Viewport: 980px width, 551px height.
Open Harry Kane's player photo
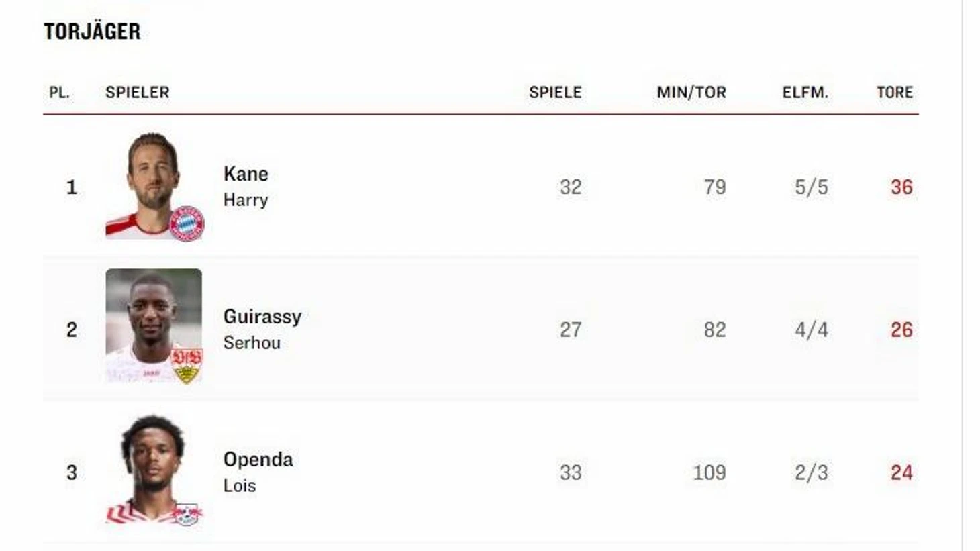(154, 186)
